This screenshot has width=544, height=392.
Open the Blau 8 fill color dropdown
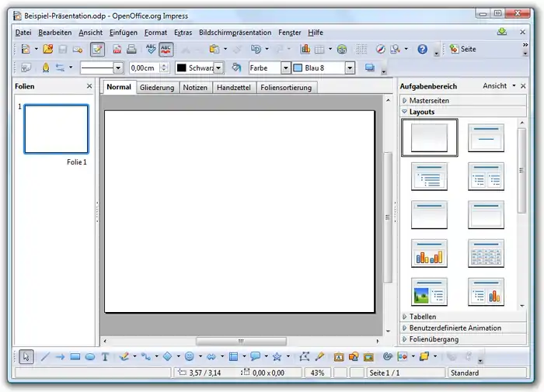pyautogui.click(x=350, y=68)
